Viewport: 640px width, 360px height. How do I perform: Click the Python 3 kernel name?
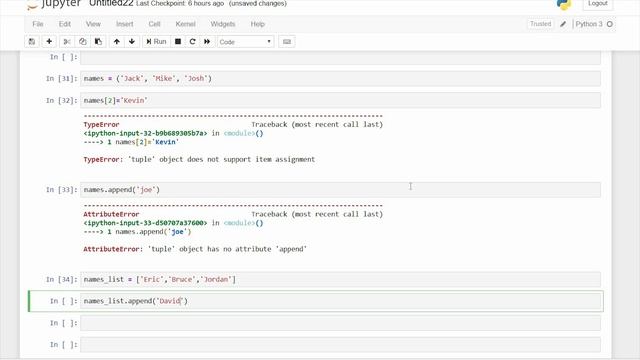pos(589,24)
